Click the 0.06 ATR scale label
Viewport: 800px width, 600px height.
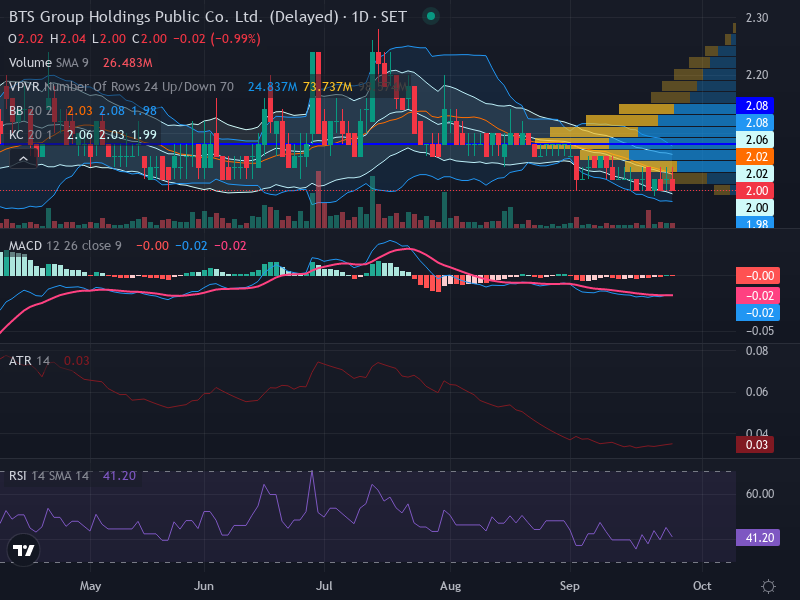coord(757,392)
